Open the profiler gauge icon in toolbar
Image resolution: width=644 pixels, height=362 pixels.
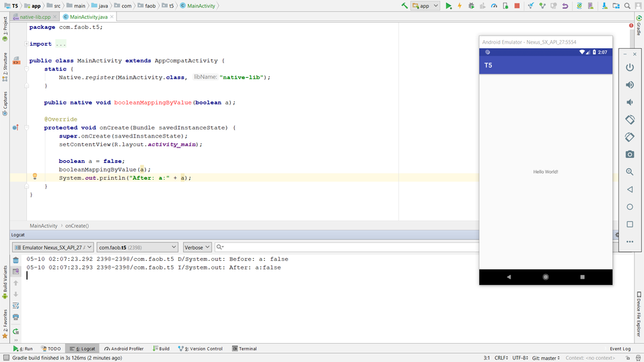pos(494,6)
